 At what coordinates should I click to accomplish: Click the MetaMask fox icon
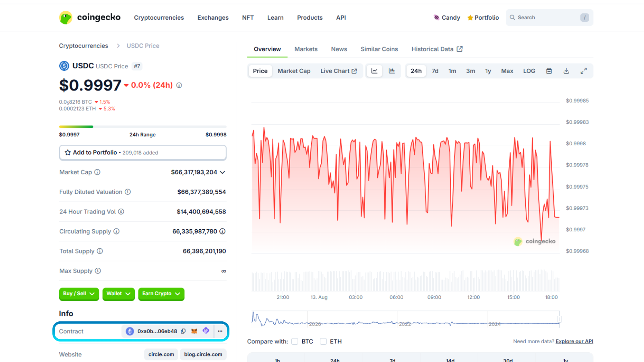[x=194, y=331]
